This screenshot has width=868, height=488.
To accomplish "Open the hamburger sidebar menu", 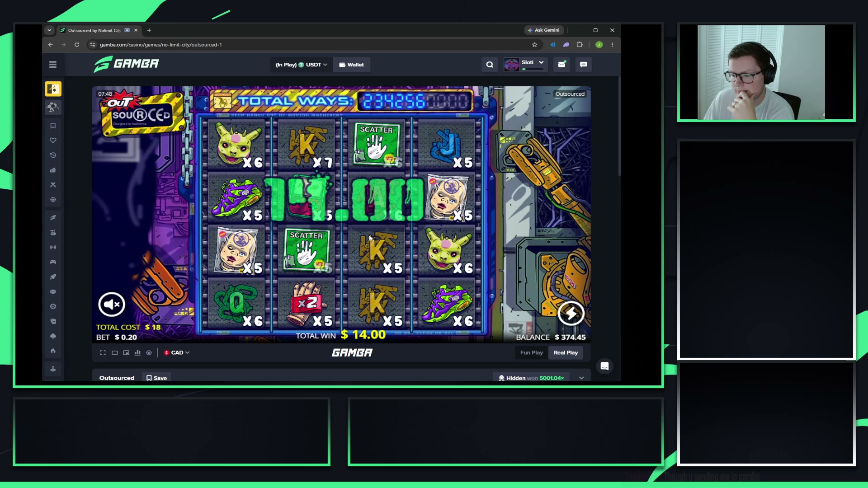I will click(53, 65).
